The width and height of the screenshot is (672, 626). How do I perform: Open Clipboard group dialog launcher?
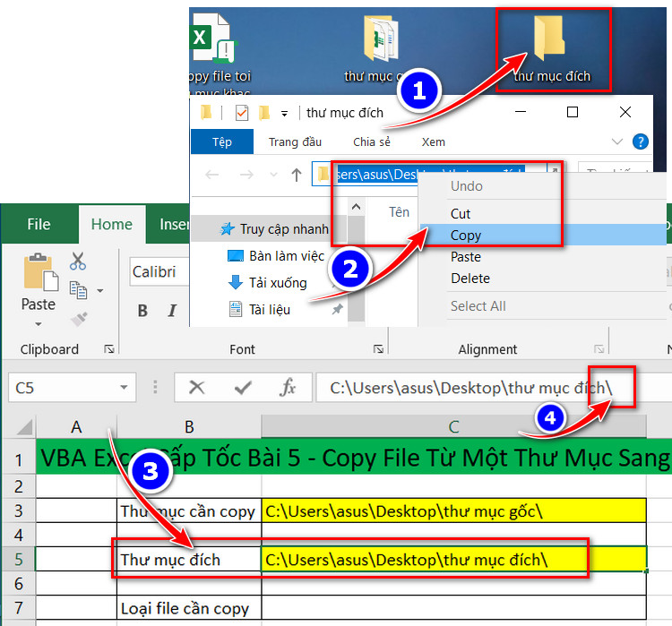[x=109, y=349]
